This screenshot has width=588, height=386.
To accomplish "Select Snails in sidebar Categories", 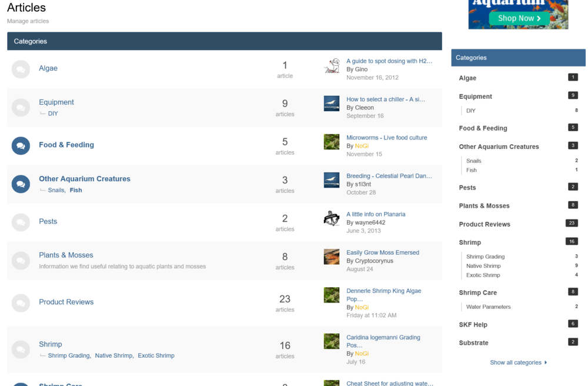I will tap(473, 161).
